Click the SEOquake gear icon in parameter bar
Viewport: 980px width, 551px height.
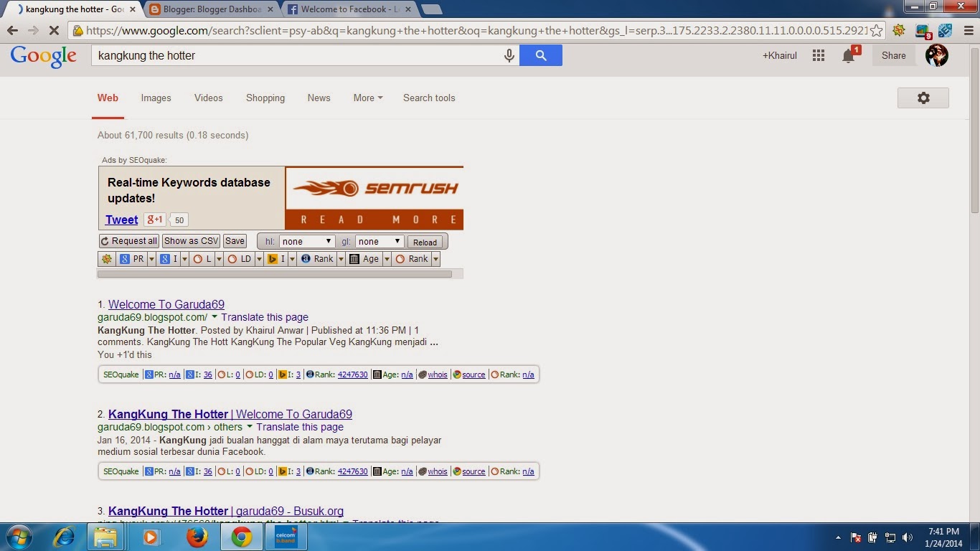point(107,259)
